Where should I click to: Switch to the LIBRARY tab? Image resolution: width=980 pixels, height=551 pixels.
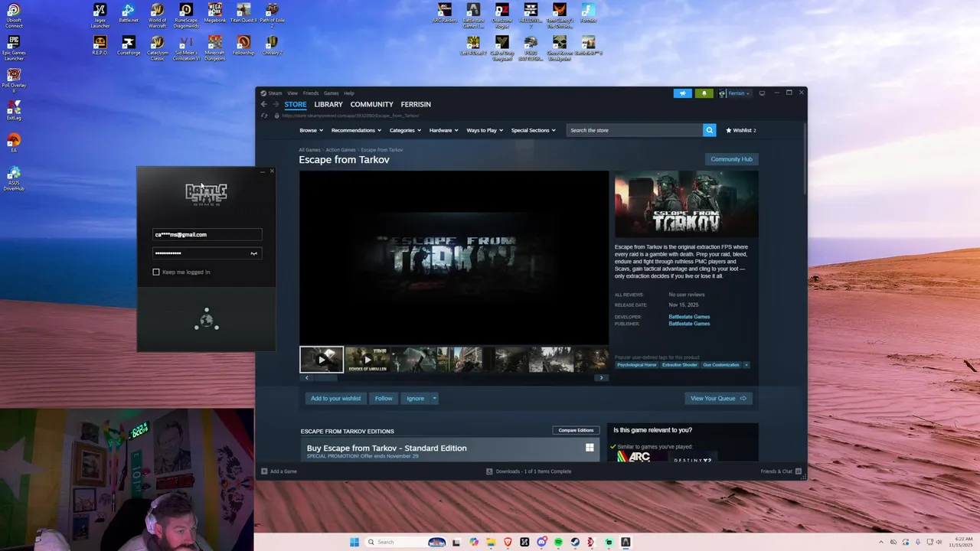[328, 104]
